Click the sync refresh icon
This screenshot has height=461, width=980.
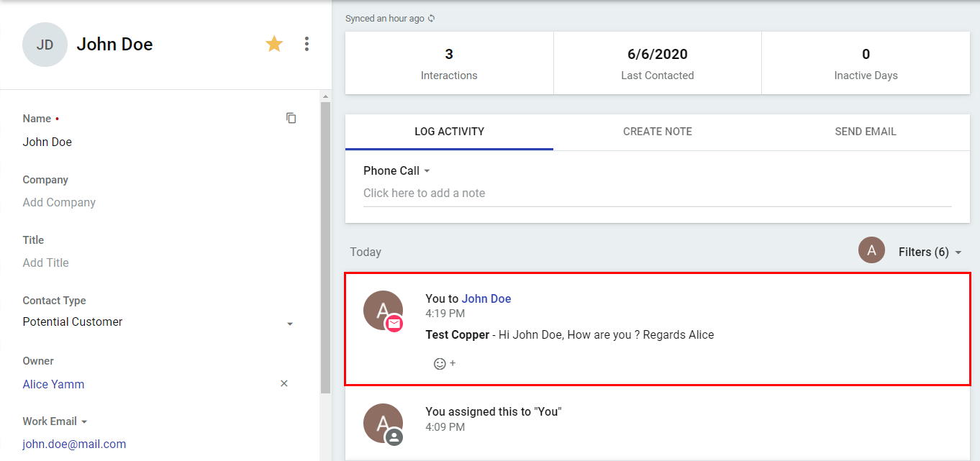click(x=432, y=19)
